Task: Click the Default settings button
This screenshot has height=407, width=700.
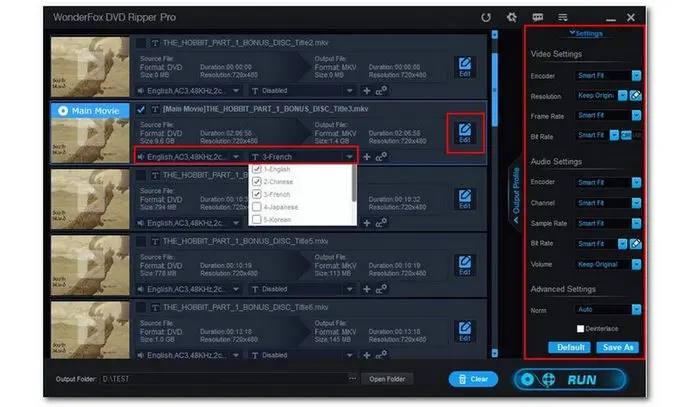Action: 570,347
